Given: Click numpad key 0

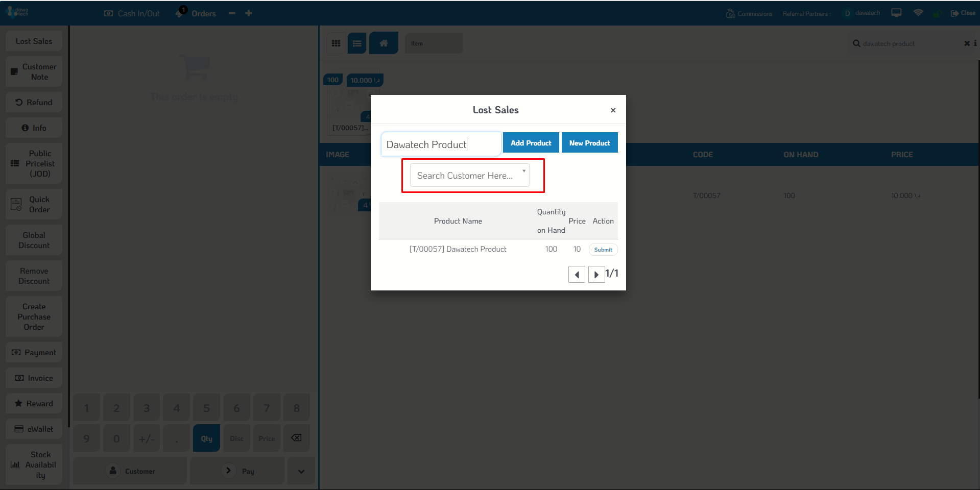Looking at the screenshot, I should [x=116, y=438].
